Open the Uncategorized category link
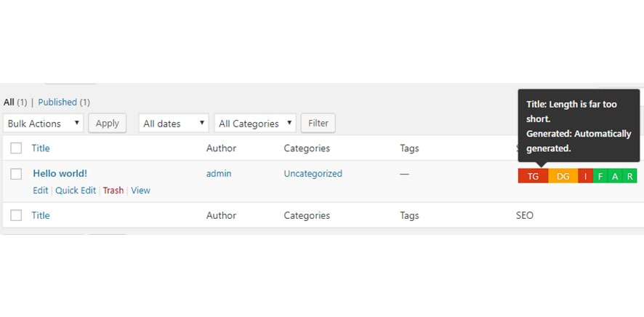This screenshot has height=317, width=644. point(313,174)
